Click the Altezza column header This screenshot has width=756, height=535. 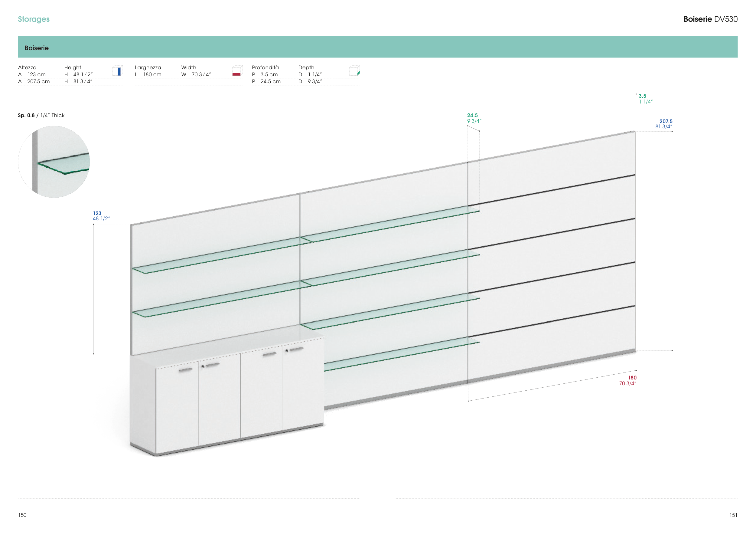pos(27,67)
